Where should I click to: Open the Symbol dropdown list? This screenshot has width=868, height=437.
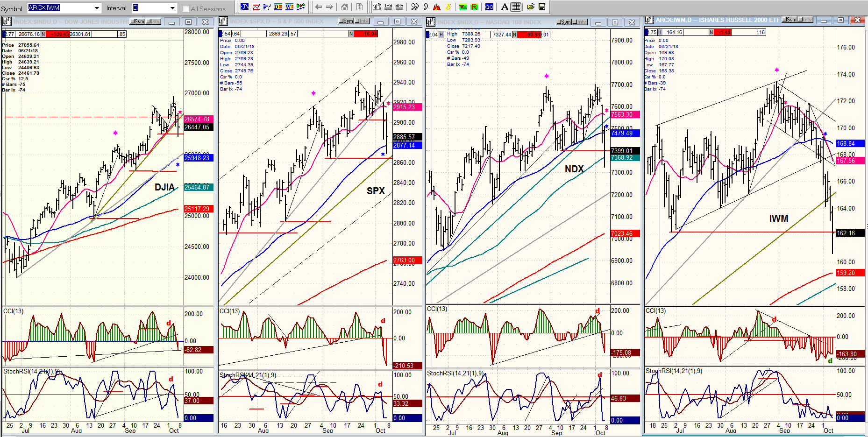click(x=97, y=8)
